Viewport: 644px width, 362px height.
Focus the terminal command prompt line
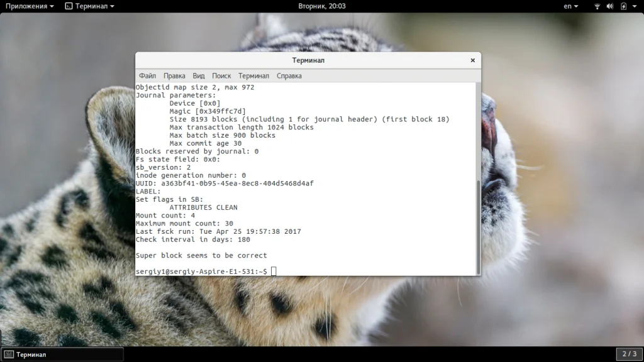click(x=306, y=271)
